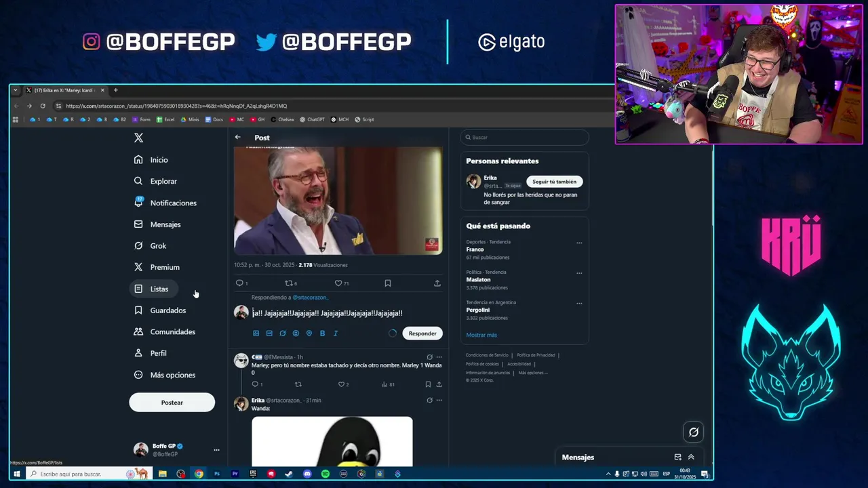
Task: Open the Pergolini trending topic
Action: tap(477, 310)
